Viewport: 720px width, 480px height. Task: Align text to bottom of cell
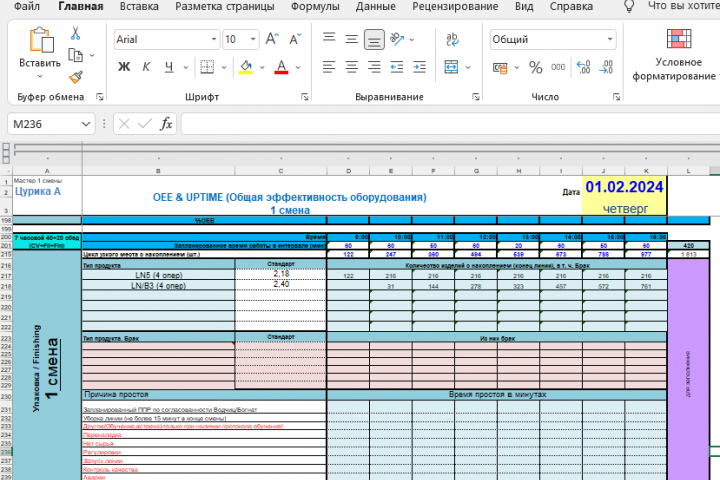point(374,40)
